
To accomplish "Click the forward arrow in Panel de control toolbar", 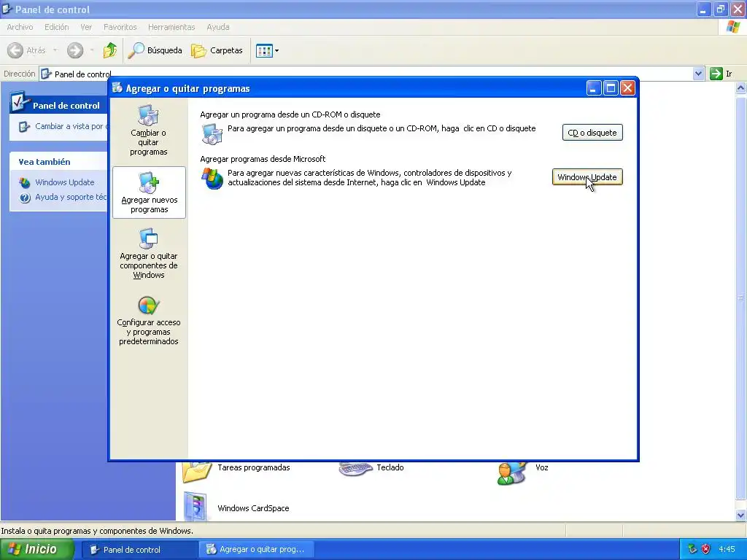I will tap(75, 50).
